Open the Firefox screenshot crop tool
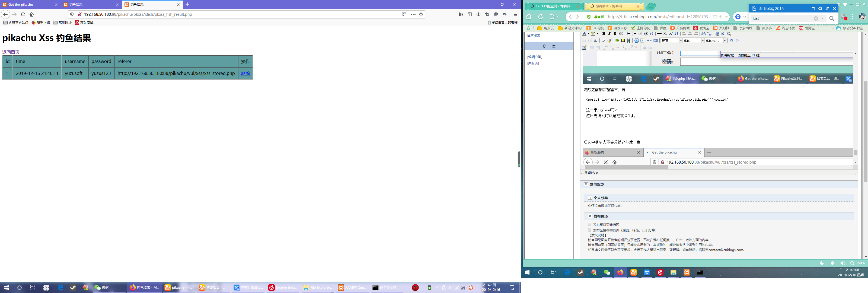 (x=487, y=14)
